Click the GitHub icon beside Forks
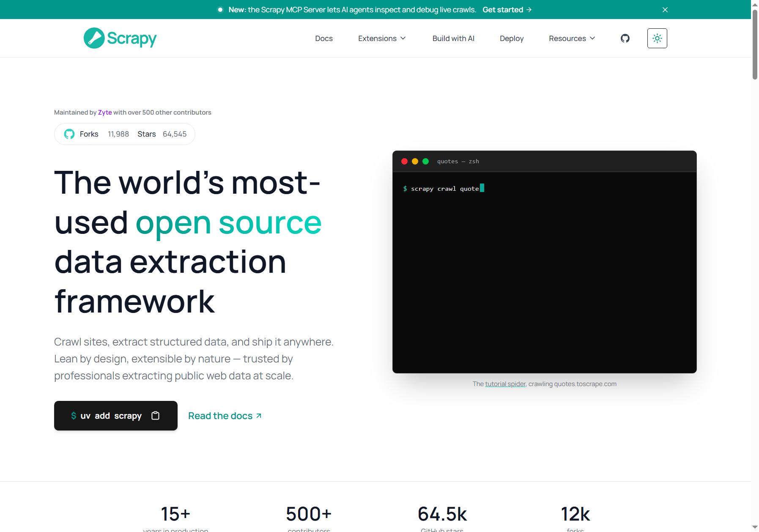Viewport: 759px width, 532px height. pos(69,134)
